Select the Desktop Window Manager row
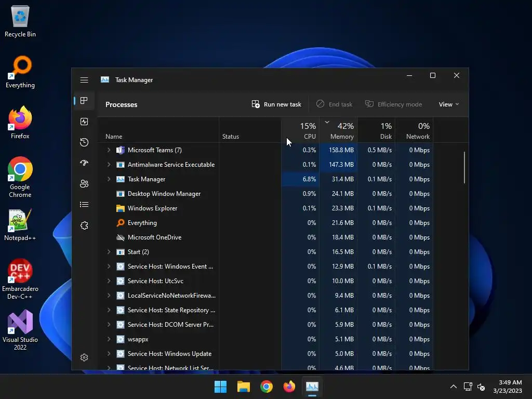 coord(265,194)
